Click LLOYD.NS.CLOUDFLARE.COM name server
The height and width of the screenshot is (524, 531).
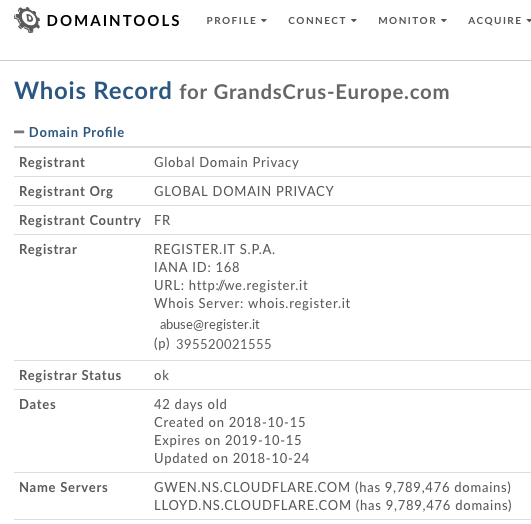pos(253,505)
